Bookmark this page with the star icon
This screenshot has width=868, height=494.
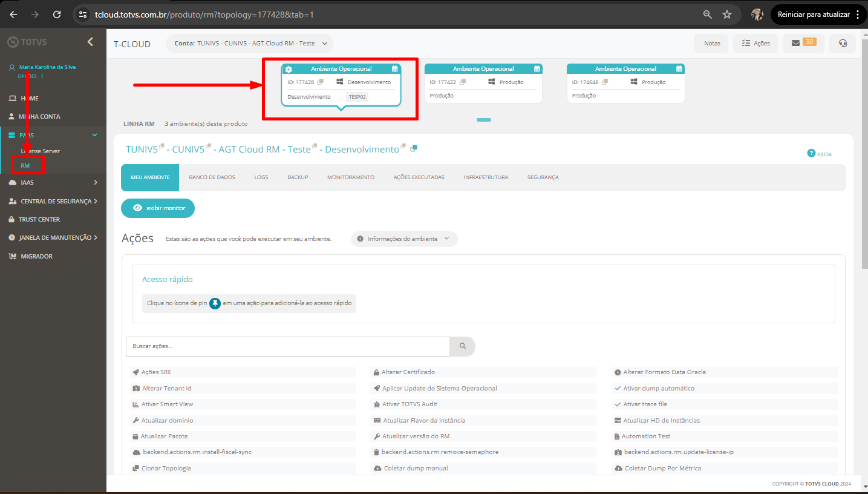[x=727, y=15]
